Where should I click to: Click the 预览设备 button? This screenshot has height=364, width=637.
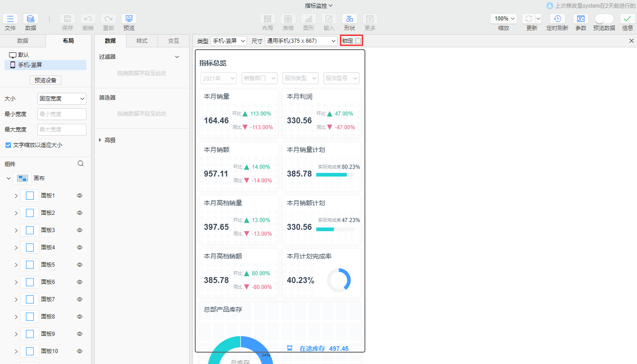tap(45, 81)
